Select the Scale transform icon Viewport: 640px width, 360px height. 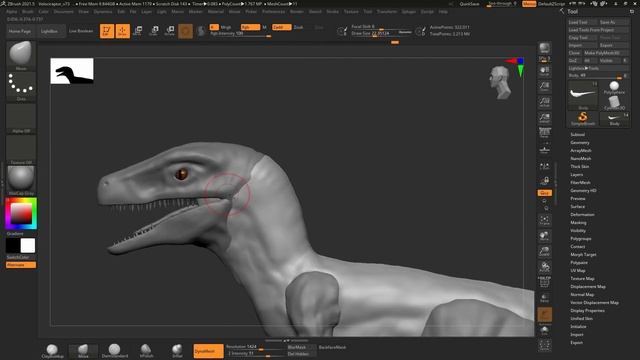click(x=154, y=31)
